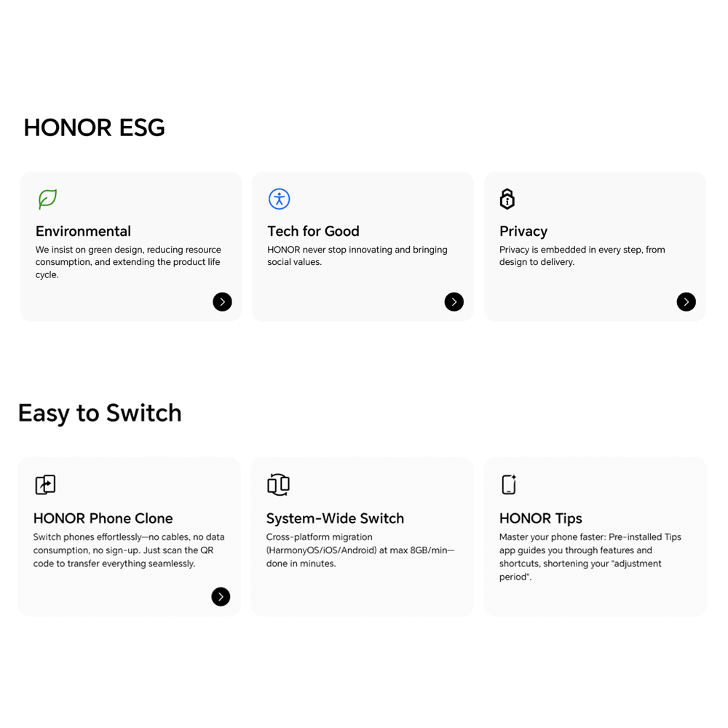Select the HONOR ESG section heading
Viewport: 728px width, 728px height.
click(94, 127)
